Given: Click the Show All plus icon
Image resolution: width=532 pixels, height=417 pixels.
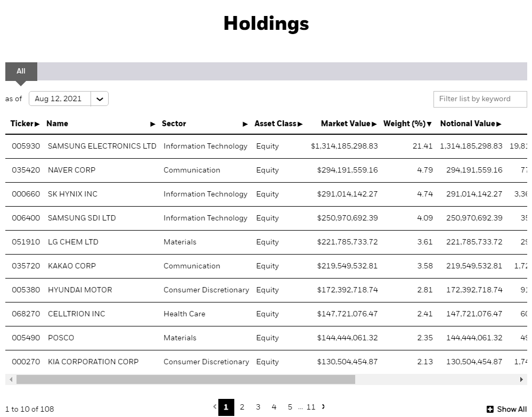Looking at the screenshot, I should (x=490, y=409).
